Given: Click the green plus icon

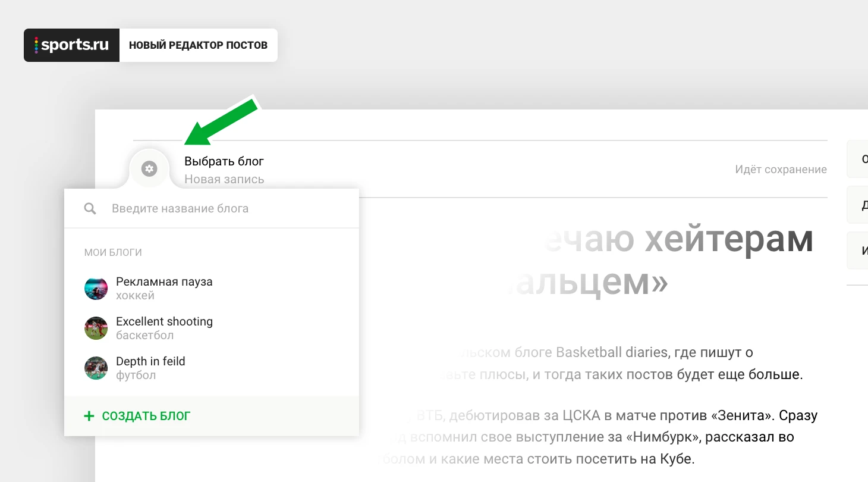Looking at the screenshot, I should (x=89, y=416).
